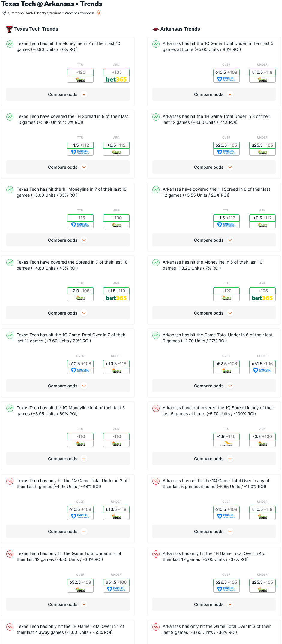
Task: Select bet365 +105 ARK odds in first Texas Tech card
Action: click(116, 76)
